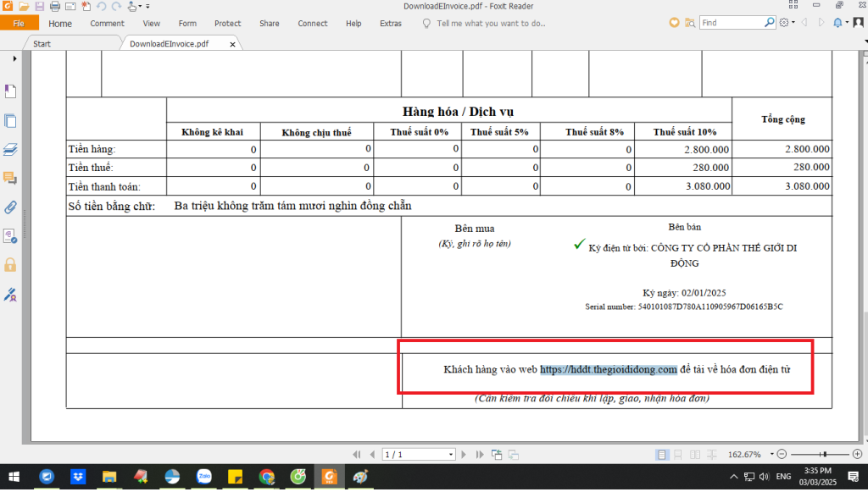Image resolution: width=868 pixels, height=492 pixels.
Task: Open the Bookmarks panel in left sidebar
Action: coord(10,91)
